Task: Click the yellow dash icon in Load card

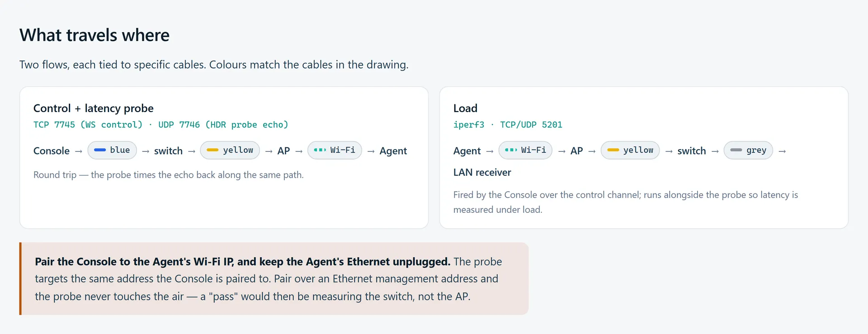Action: (613, 150)
